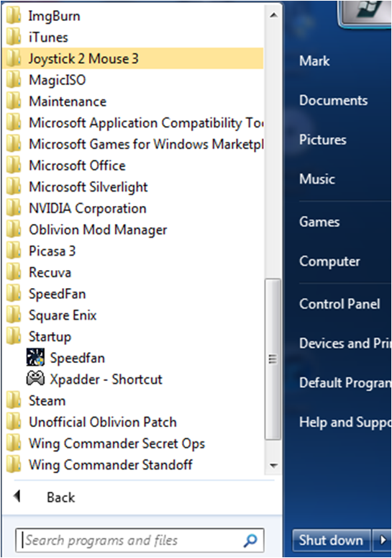Click the scroll down arrow of programs list
Viewport: 392px width, 558px height.
(273, 465)
